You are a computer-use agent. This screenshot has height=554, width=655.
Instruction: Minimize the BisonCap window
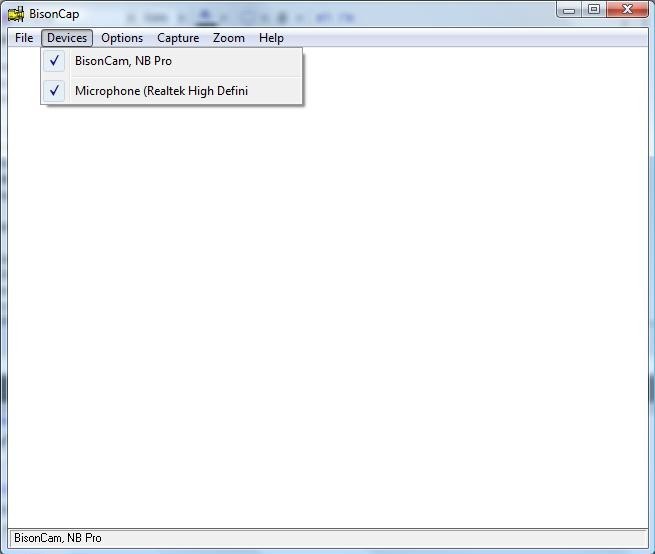pyautogui.click(x=569, y=10)
